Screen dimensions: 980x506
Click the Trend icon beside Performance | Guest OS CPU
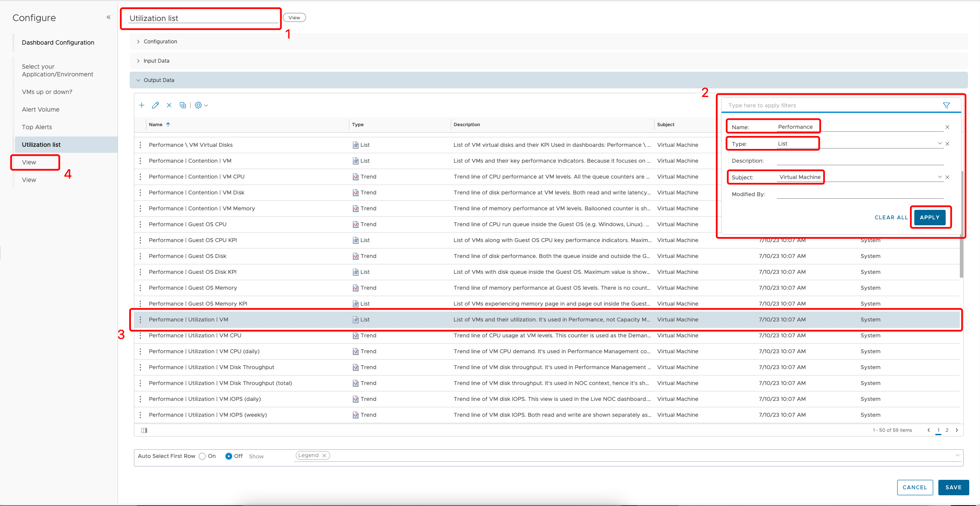point(355,224)
